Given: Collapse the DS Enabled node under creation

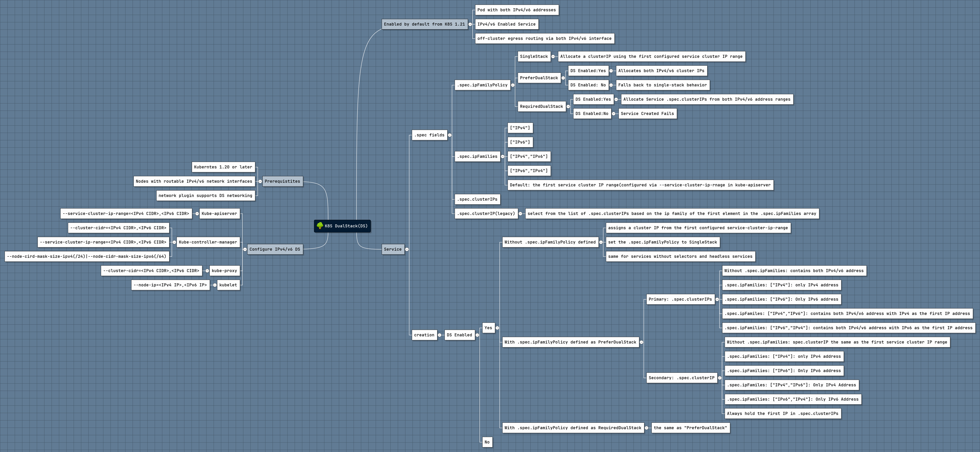Looking at the screenshot, I should 477,335.
